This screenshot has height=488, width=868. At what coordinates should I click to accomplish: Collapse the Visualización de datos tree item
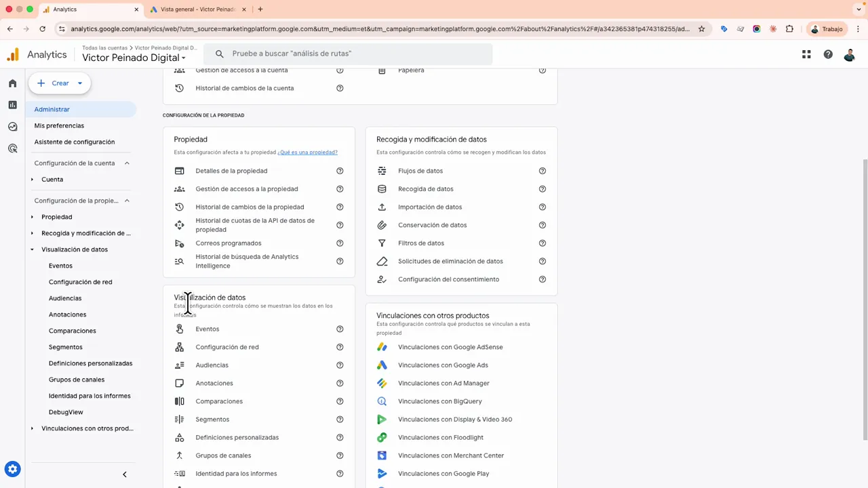tap(32, 249)
